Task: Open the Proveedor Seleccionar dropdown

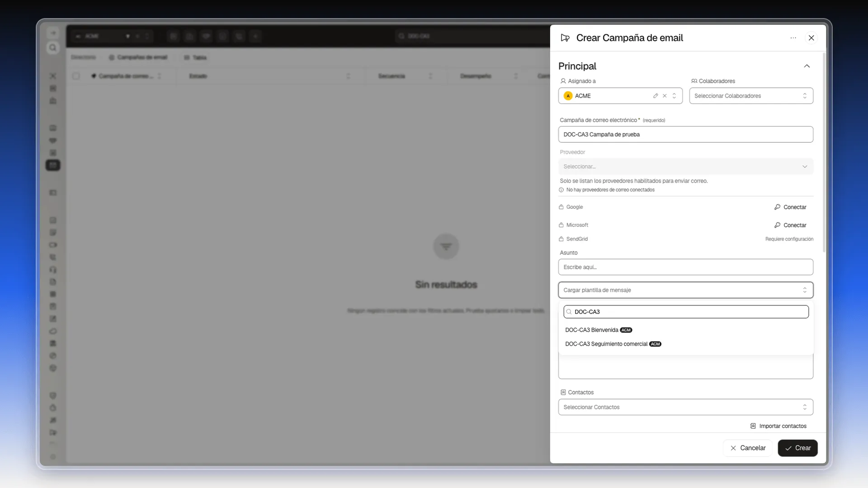Action: pos(685,167)
